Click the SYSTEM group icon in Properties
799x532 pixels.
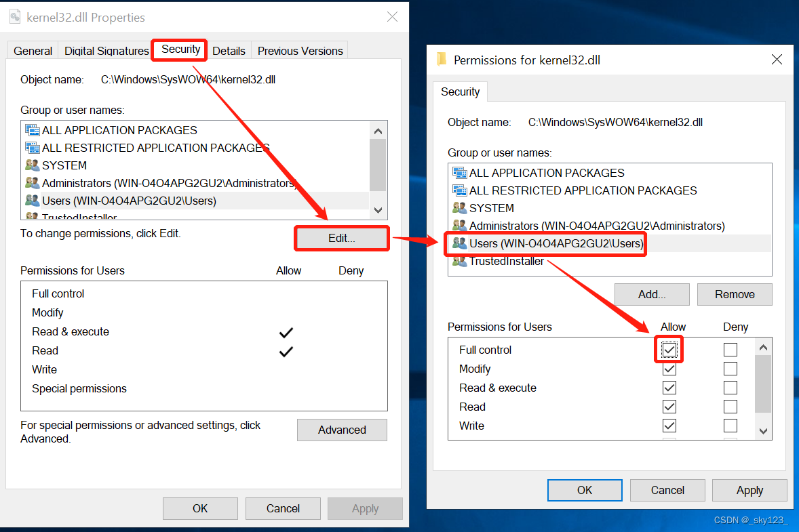[33, 165]
